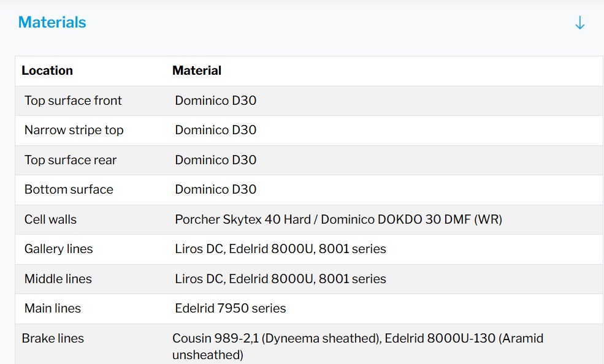Screen dimensions: 604x364
Task: Click the Middle lines row label
Action: tap(58, 279)
